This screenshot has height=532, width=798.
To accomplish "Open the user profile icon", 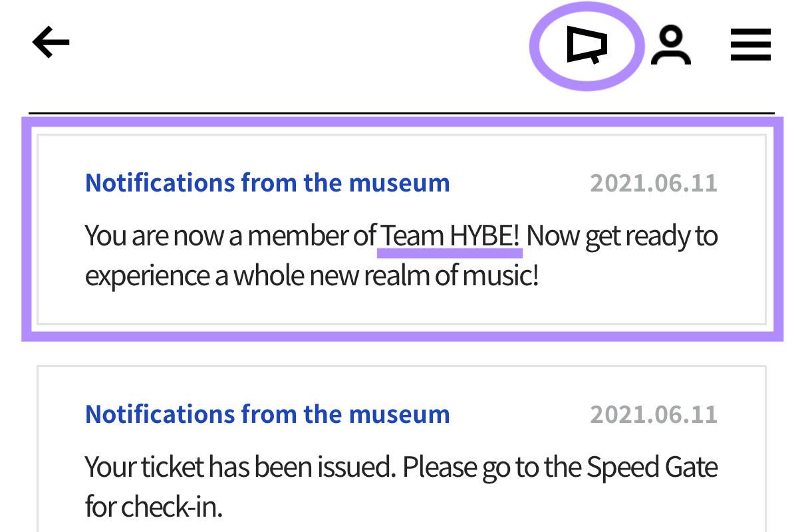I will (670, 45).
